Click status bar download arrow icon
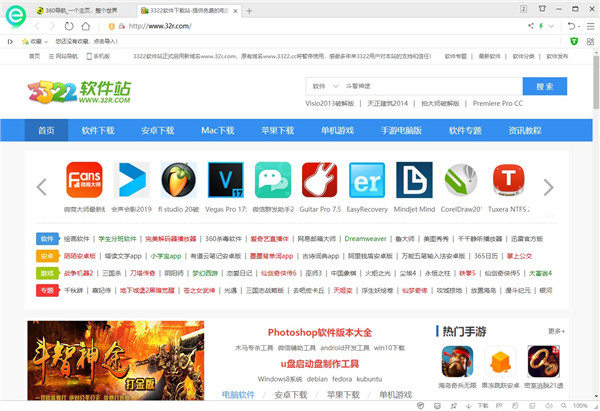Screen dimensions: 600x411 coord(468,406)
